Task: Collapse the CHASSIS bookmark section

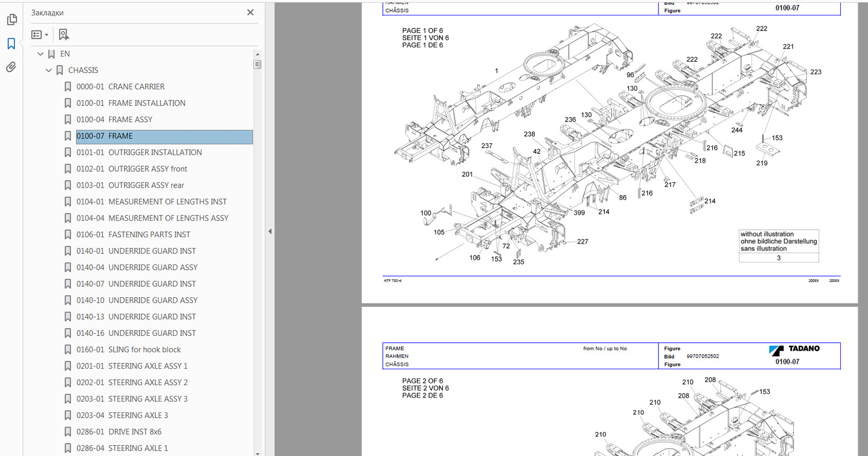Action: (49, 70)
